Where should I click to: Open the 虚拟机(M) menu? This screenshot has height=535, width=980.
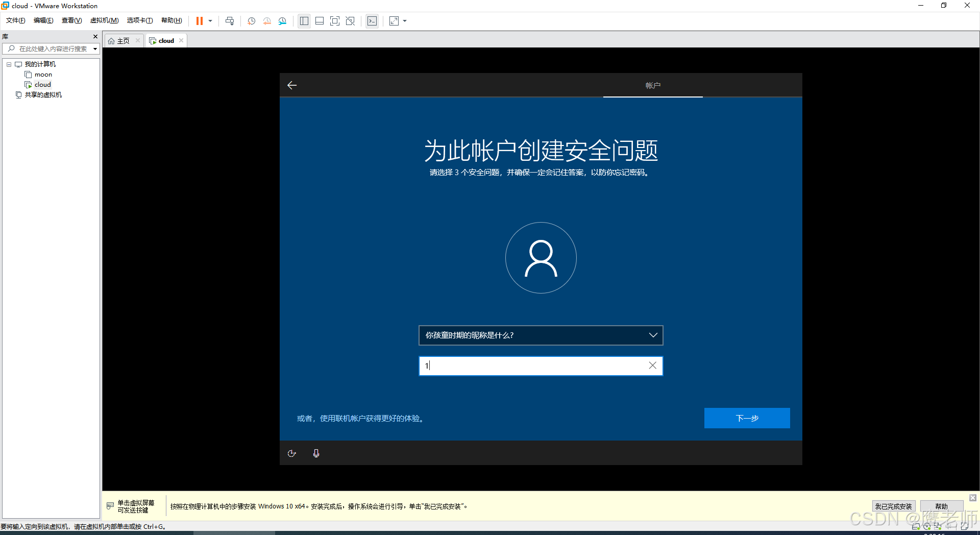104,20
